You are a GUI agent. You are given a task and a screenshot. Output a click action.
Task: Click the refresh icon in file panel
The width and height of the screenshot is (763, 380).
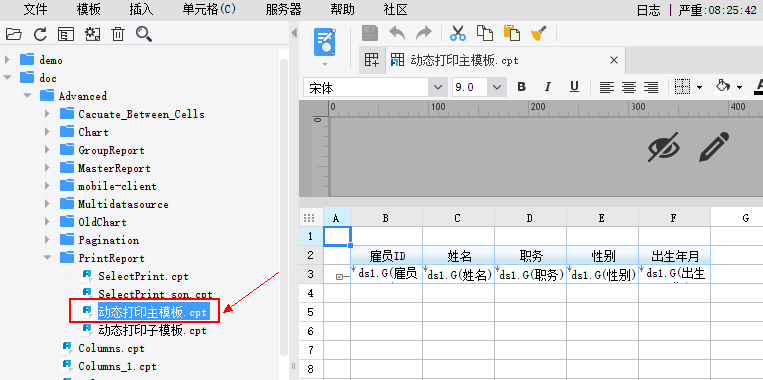point(40,34)
